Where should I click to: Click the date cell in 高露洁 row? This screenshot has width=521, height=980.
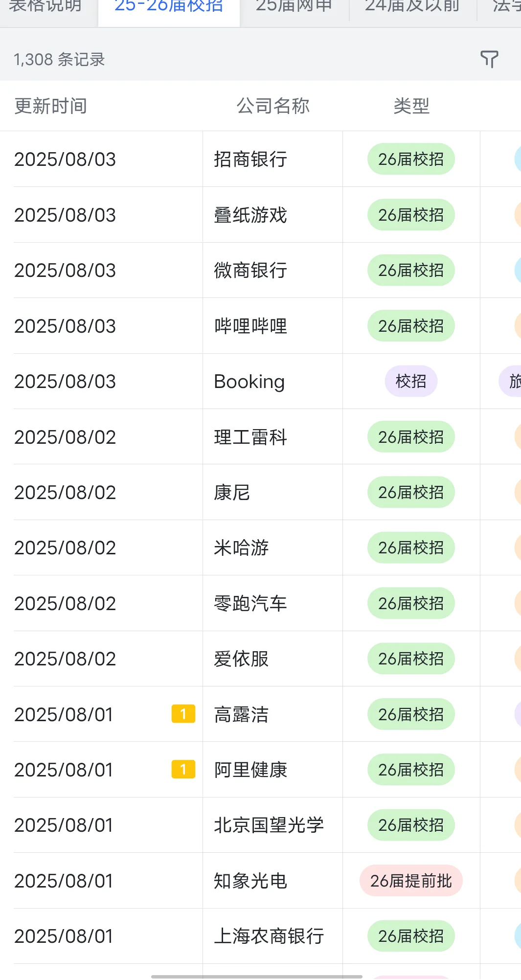tap(101, 714)
